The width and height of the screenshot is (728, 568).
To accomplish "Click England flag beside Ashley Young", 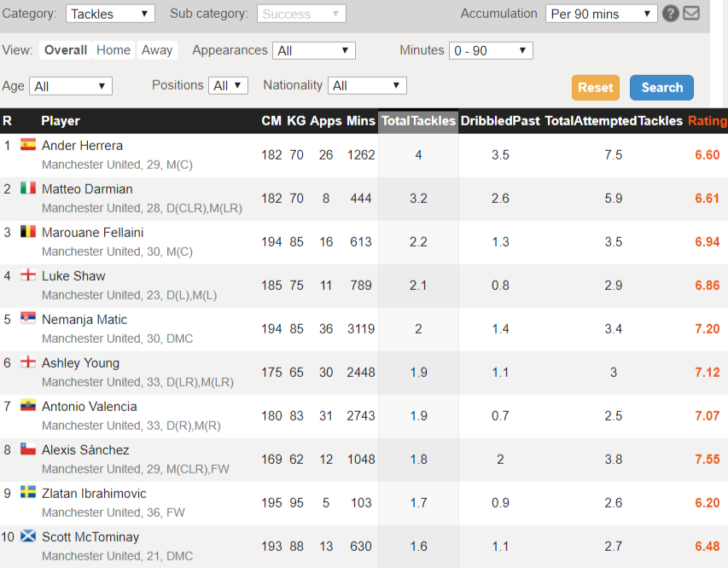I will [28, 362].
